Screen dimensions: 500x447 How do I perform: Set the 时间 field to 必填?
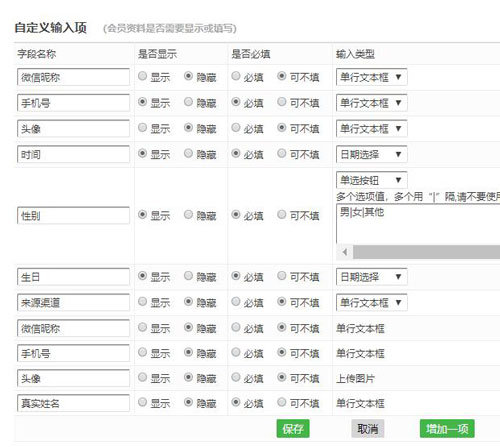(236, 153)
